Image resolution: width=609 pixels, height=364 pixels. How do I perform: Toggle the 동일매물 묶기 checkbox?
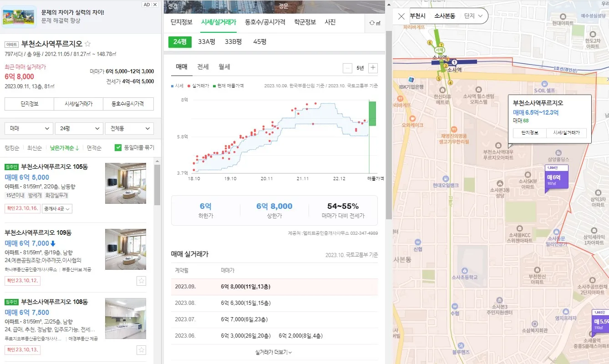(x=118, y=147)
